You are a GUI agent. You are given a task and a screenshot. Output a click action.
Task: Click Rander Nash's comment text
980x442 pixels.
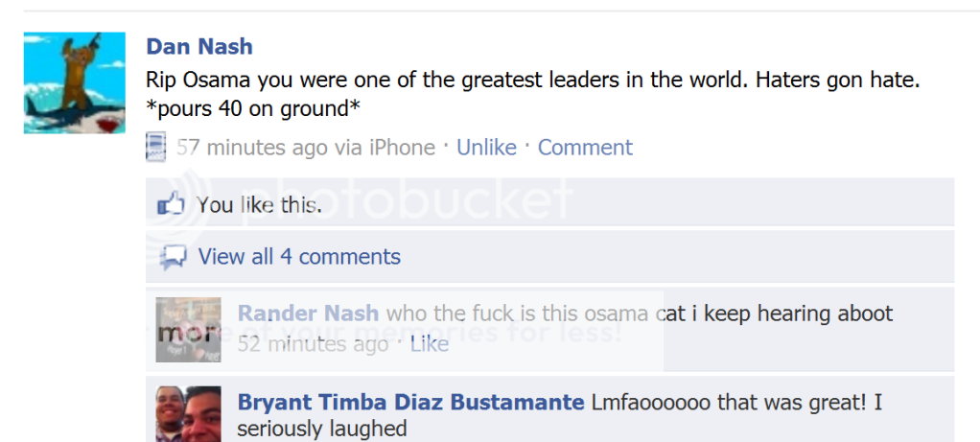[x=640, y=313]
